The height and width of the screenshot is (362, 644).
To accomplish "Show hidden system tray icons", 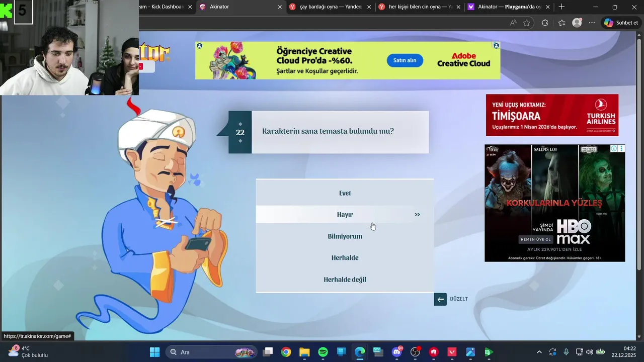I will 539,352.
